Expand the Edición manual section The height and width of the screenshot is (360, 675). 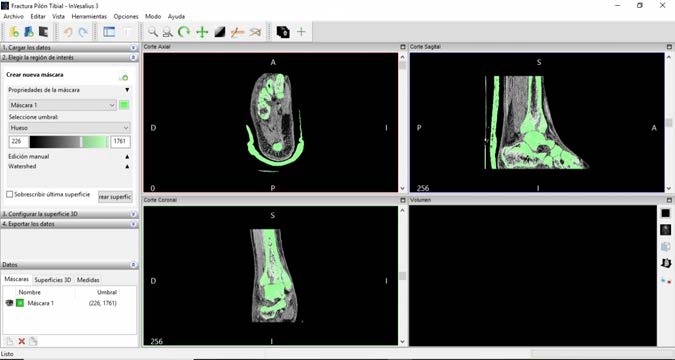pyautogui.click(x=127, y=157)
